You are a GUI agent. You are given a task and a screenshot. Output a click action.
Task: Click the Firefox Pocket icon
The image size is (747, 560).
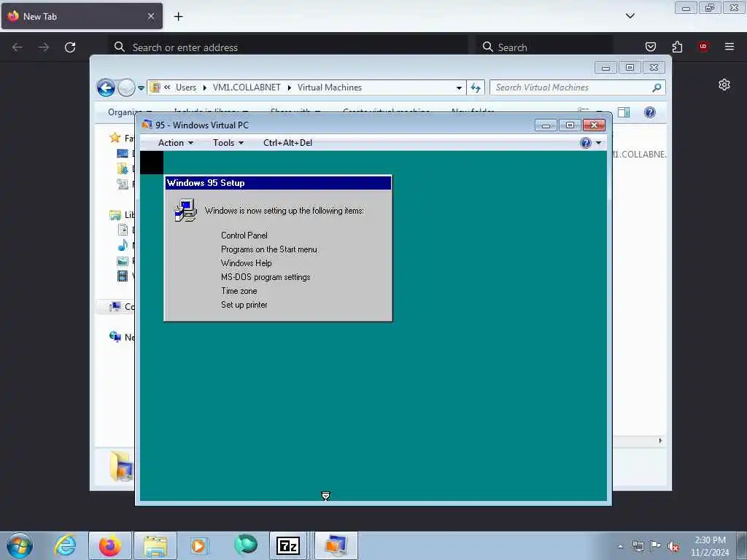[650, 47]
